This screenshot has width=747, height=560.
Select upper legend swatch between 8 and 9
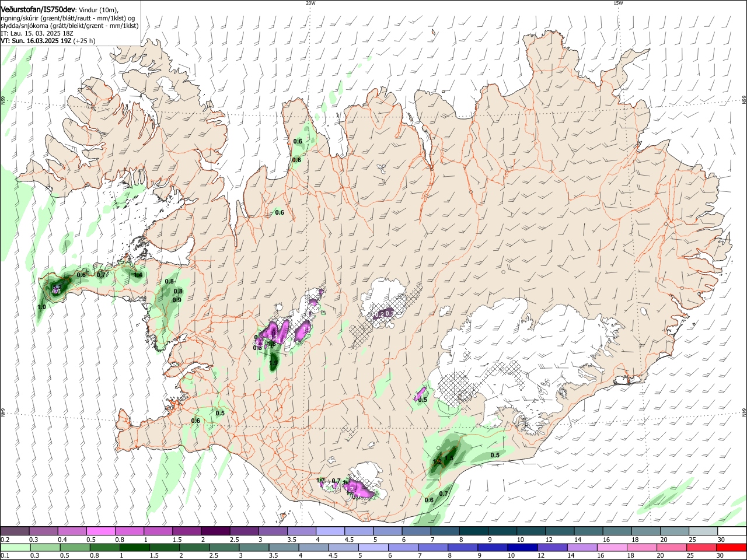coord(474,531)
